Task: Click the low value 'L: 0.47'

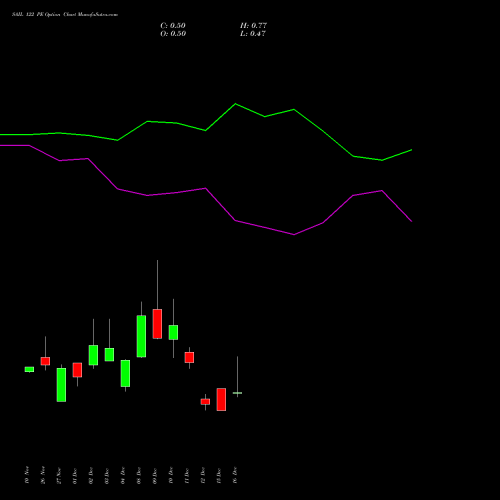Action: [253, 34]
